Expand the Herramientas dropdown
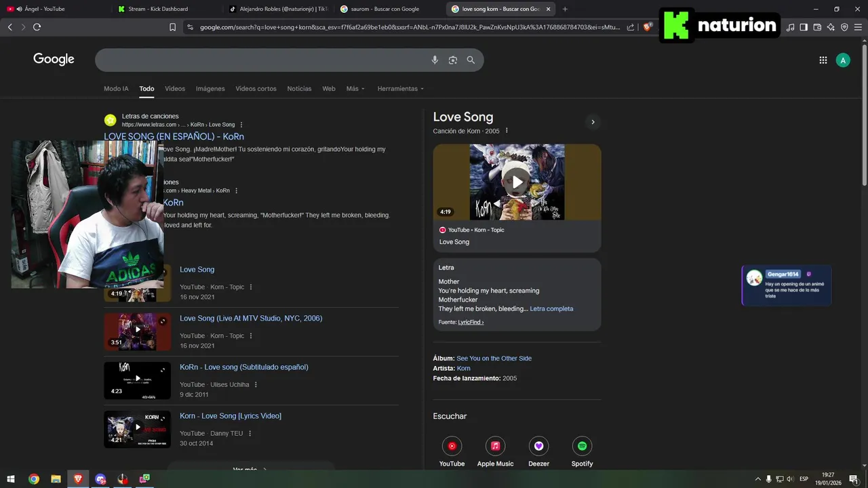 coord(400,89)
